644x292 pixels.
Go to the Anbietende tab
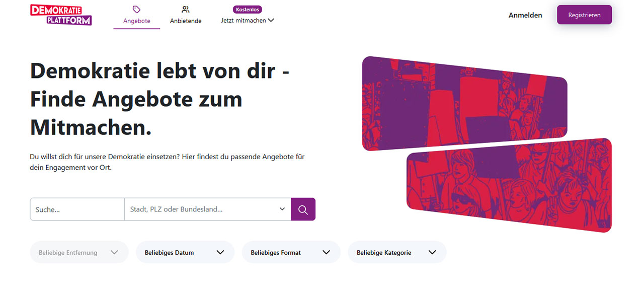(186, 16)
